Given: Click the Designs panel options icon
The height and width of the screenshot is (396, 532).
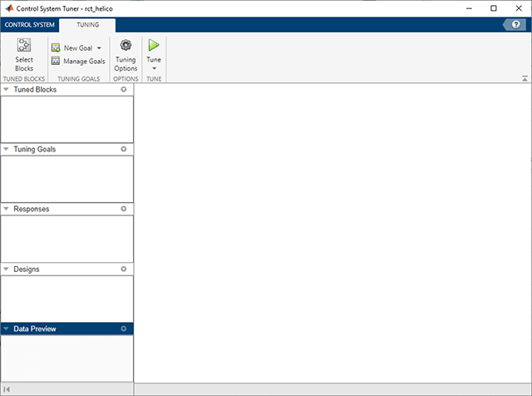Looking at the screenshot, I should click(x=124, y=269).
